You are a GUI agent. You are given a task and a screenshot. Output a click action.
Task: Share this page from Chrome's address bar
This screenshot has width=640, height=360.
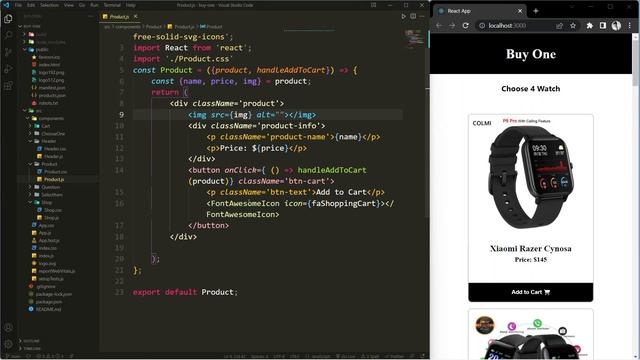pyautogui.click(x=560, y=25)
